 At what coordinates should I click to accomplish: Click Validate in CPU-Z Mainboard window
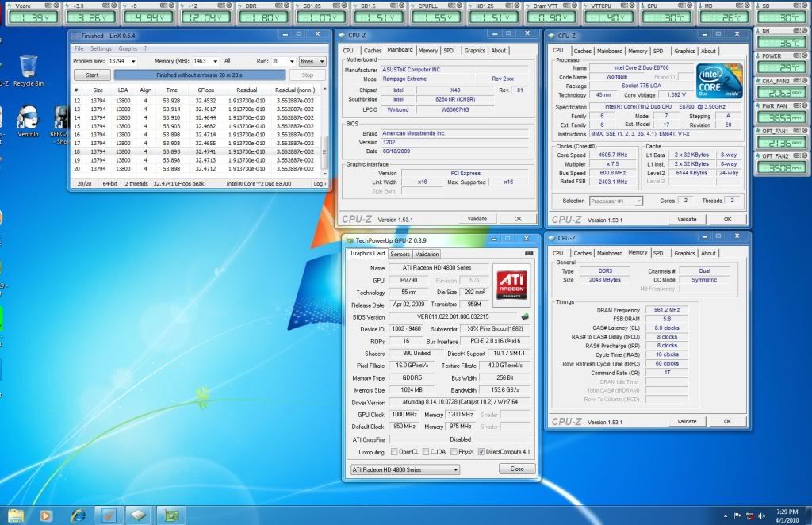click(x=477, y=219)
